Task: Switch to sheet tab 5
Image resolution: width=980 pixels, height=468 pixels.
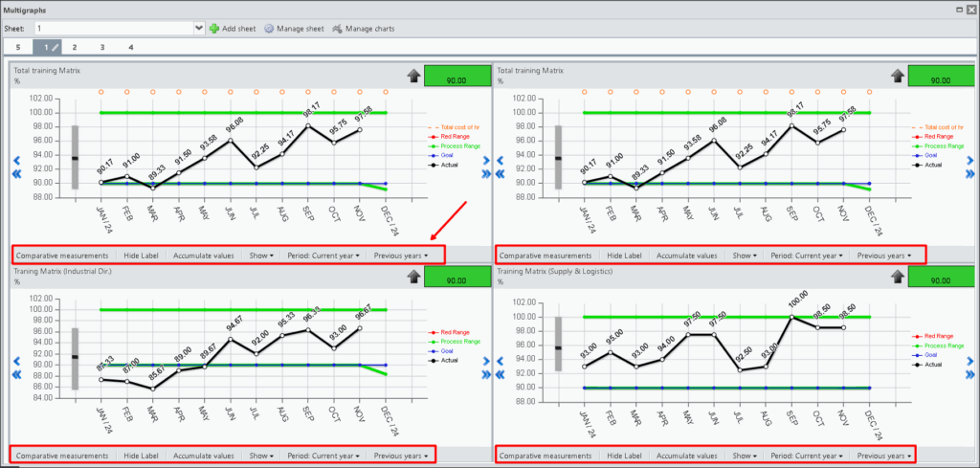Action: pyautogui.click(x=17, y=47)
